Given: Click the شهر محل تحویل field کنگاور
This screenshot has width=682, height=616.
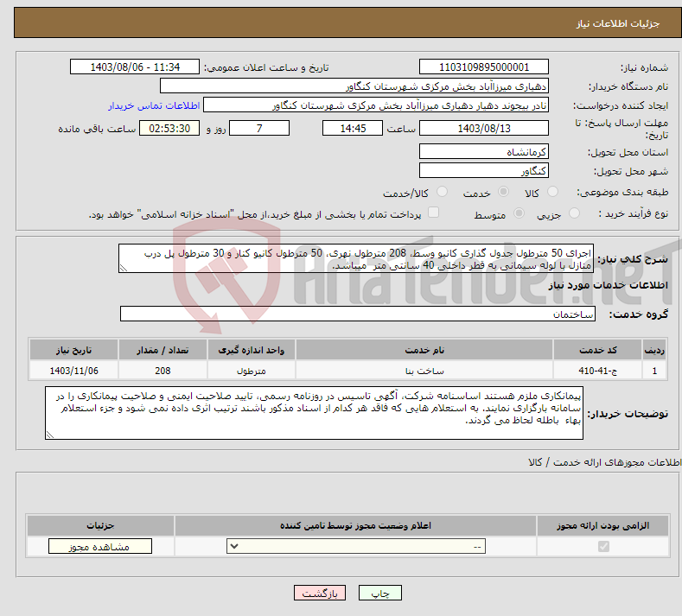Looking at the screenshot, I should point(484,170).
